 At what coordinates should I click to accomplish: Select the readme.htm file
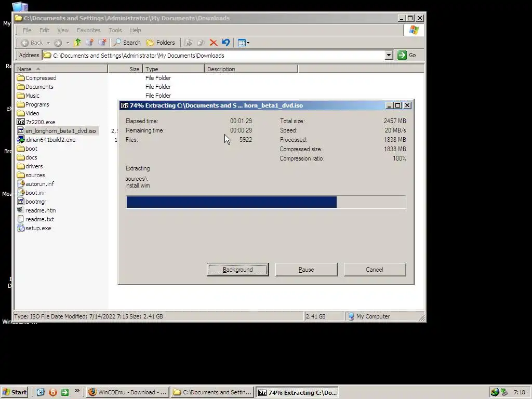point(37,210)
